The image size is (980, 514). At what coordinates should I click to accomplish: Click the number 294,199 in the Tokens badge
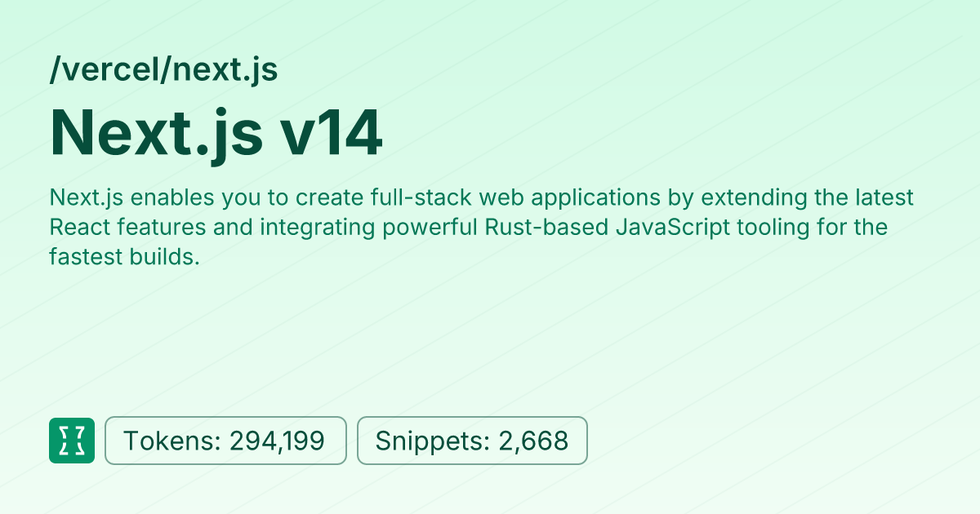[277, 441]
